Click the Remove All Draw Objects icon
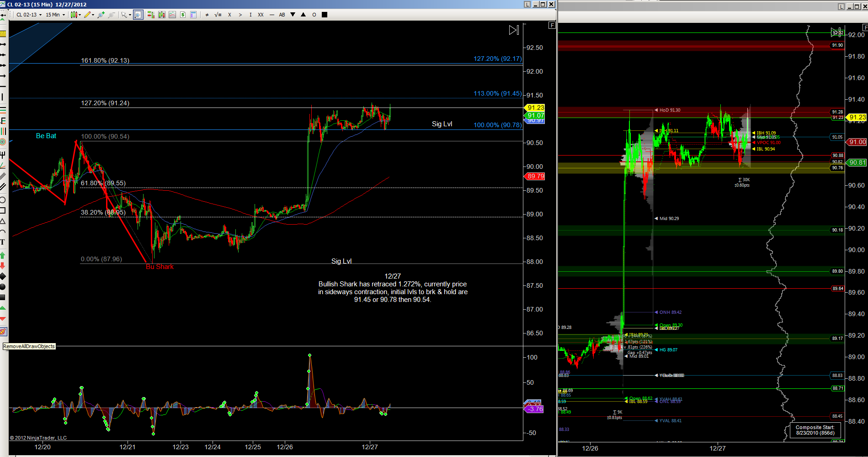This screenshot has height=457, width=868. point(3,332)
